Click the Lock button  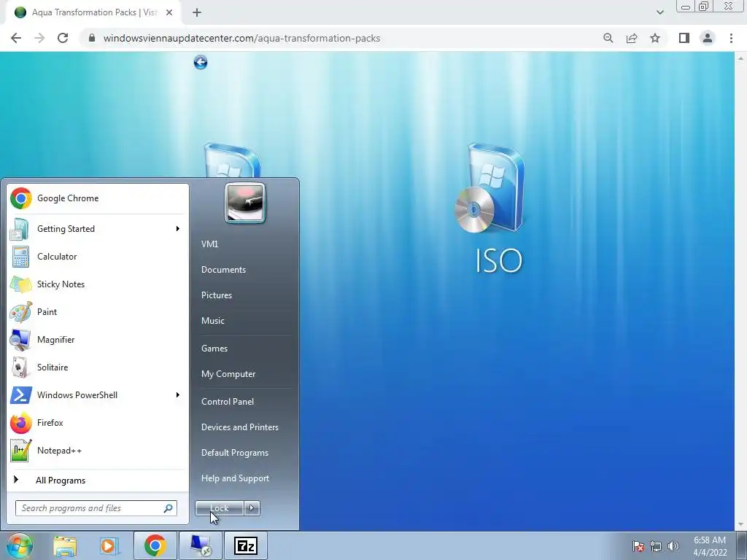coord(219,508)
